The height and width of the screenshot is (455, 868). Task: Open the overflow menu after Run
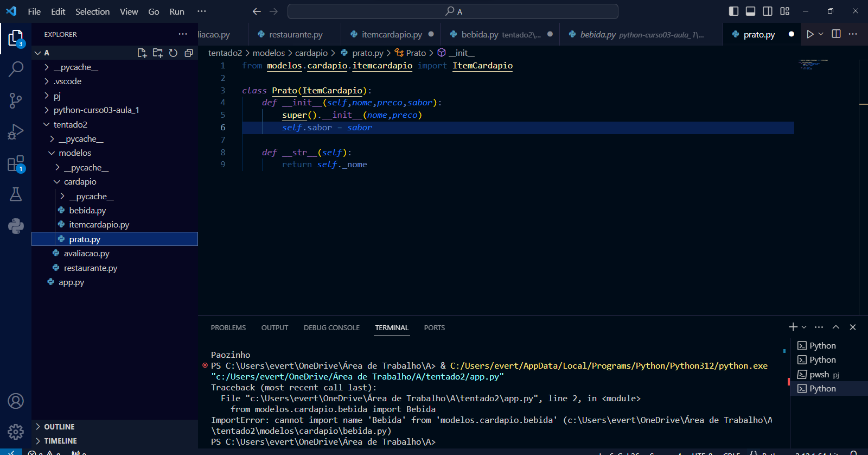pos(202,11)
